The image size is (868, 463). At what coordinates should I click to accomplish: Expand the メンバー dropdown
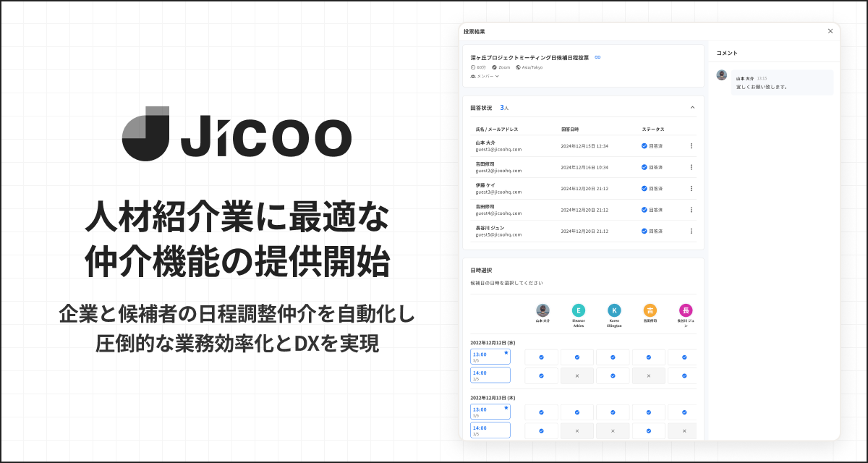485,76
